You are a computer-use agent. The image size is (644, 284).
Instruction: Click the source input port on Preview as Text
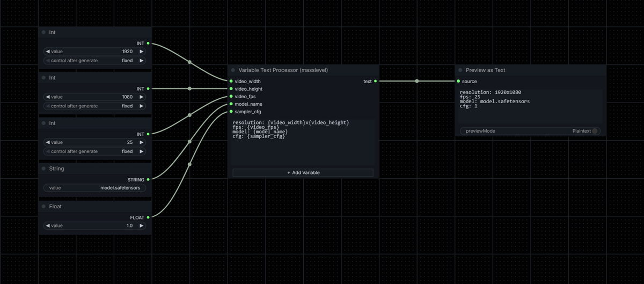click(x=458, y=81)
